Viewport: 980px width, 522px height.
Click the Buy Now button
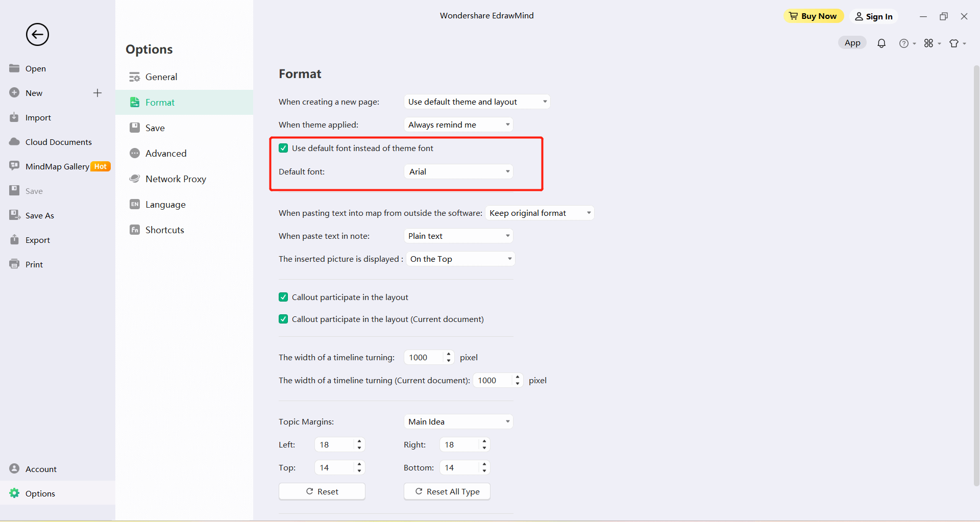[x=813, y=16]
